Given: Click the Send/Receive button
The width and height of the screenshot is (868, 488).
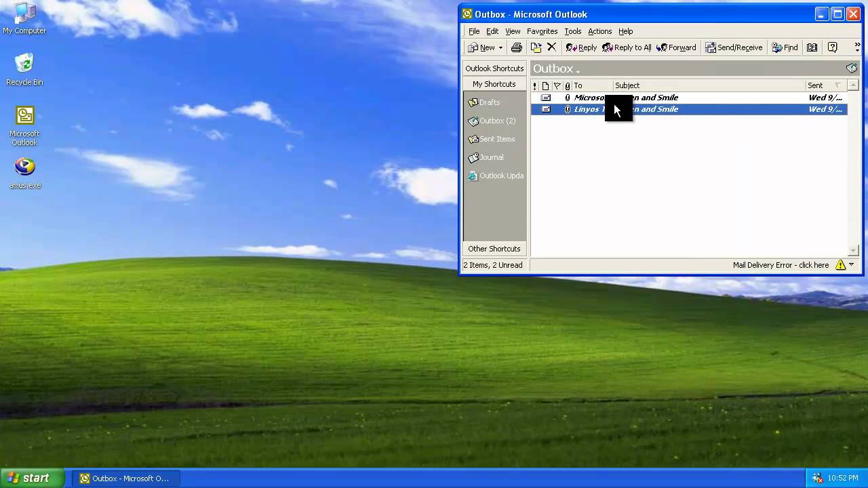Looking at the screenshot, I should [734, 47].
